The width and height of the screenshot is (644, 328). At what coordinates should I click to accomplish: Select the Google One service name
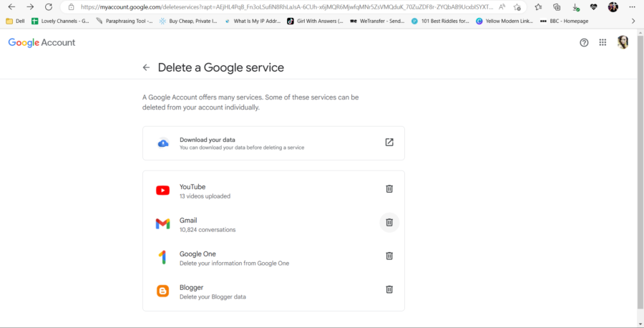197,254
